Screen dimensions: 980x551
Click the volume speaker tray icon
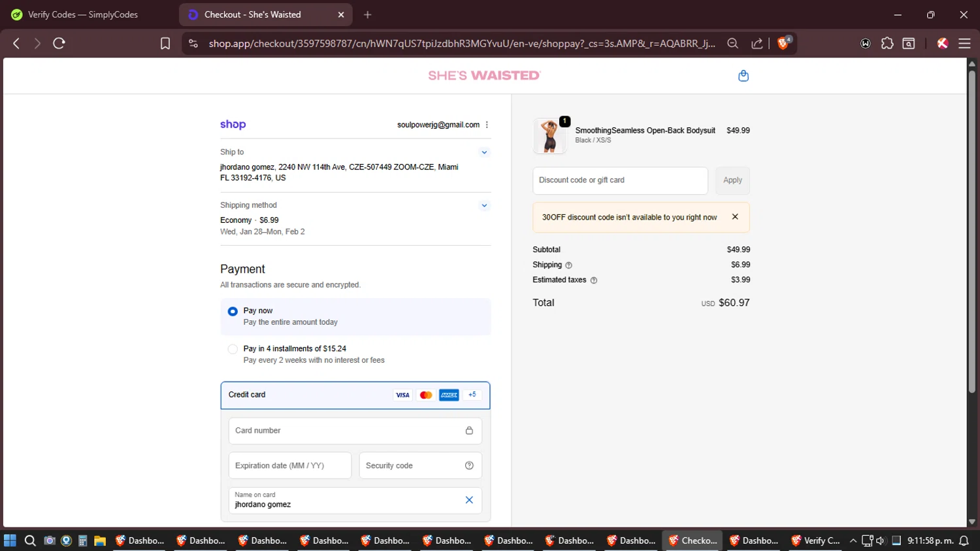click(880, 541)
